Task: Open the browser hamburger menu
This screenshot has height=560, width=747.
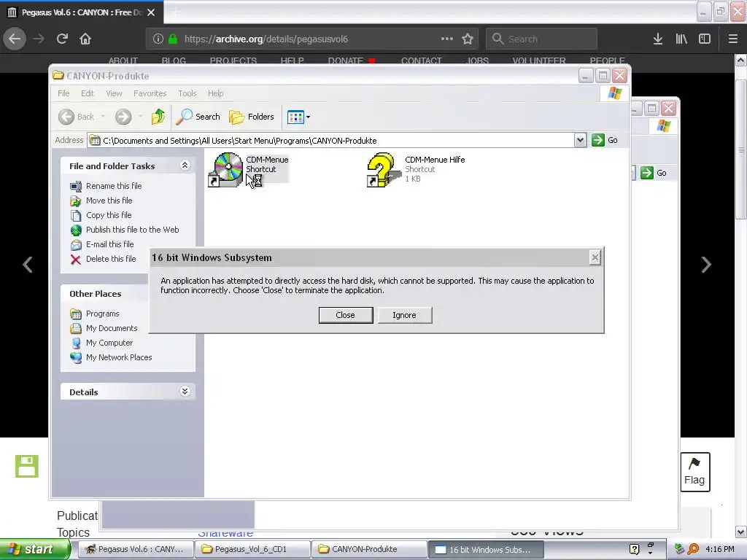Action: (733, 39)
